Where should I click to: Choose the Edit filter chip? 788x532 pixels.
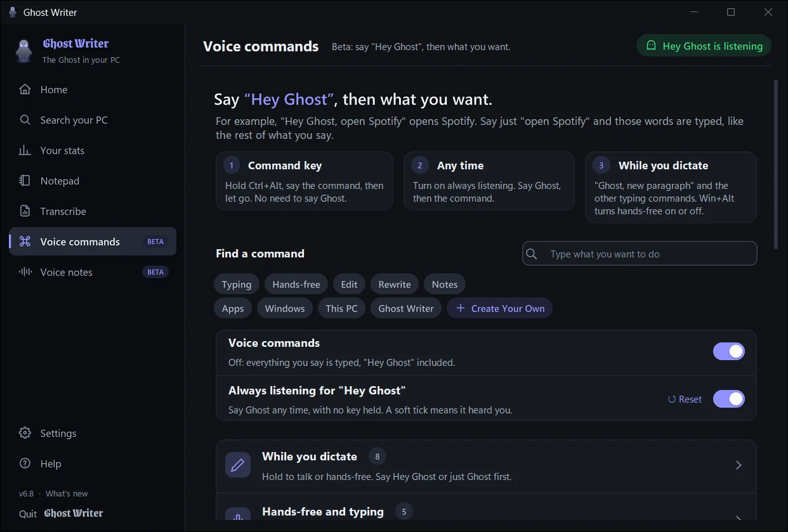[x=349, y=284]
